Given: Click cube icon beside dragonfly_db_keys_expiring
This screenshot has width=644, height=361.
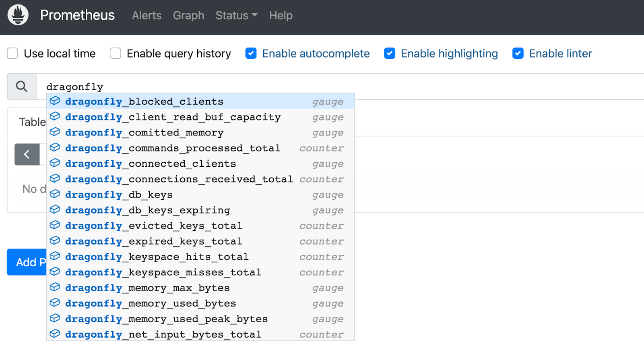Looking at the screenshot, I should point(55,210).
